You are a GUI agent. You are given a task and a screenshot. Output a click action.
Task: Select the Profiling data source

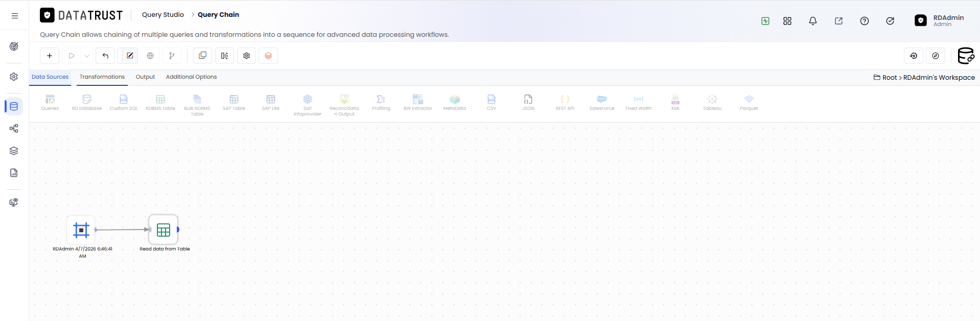click(381, 102)
